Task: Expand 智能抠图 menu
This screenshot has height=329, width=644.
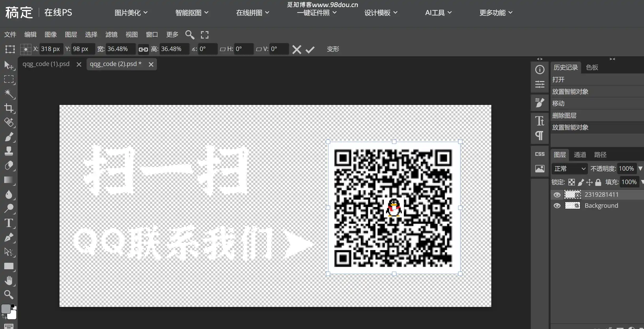Action: [x=192, y=13]
